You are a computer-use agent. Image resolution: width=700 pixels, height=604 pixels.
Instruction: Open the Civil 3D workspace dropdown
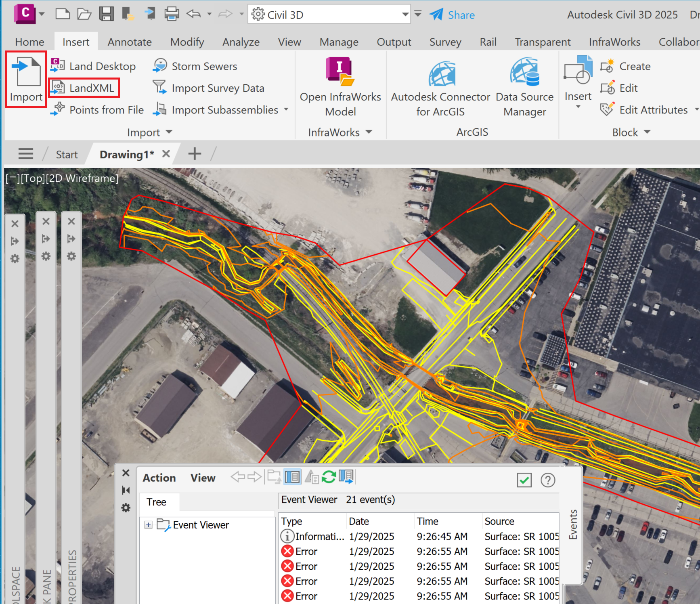405,14
